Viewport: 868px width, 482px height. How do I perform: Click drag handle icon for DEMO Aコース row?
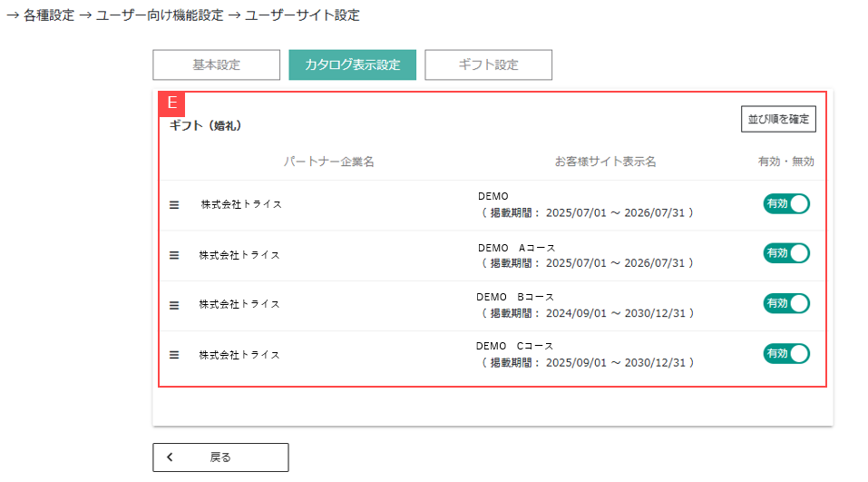click(175, 255)
